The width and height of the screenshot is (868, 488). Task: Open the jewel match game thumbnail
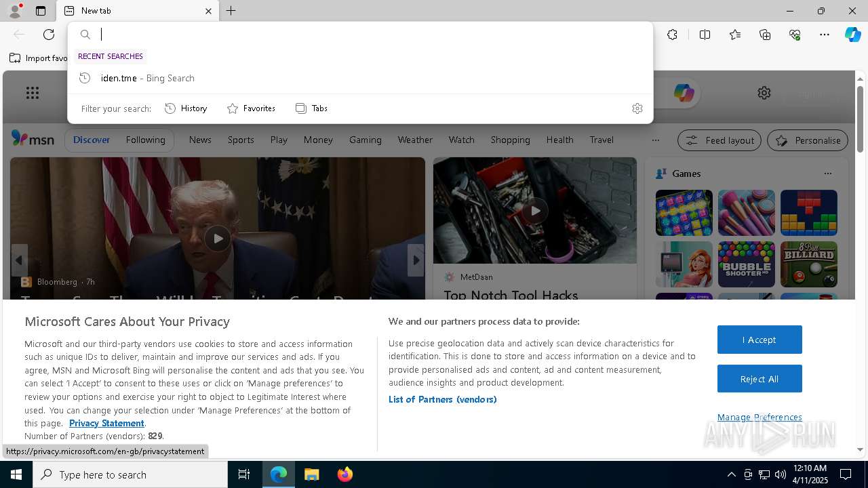[684, 213]
